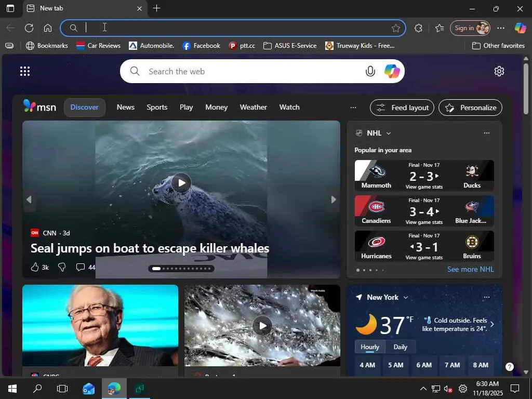View Hurricanes vs Bruins game stats
Screen dimensions: 532x399
(x=424, y=258)
